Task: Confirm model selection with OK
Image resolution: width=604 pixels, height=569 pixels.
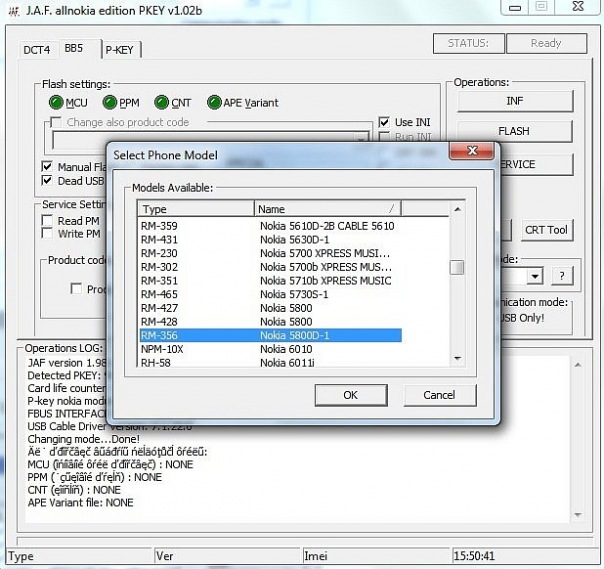Action: 351,395
